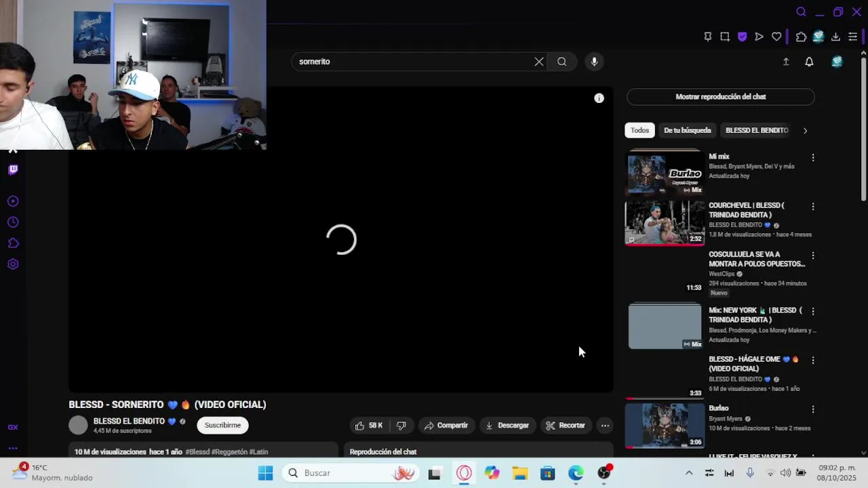
Task: Click the Suscribirme button
Action: (x=222, y=425)
